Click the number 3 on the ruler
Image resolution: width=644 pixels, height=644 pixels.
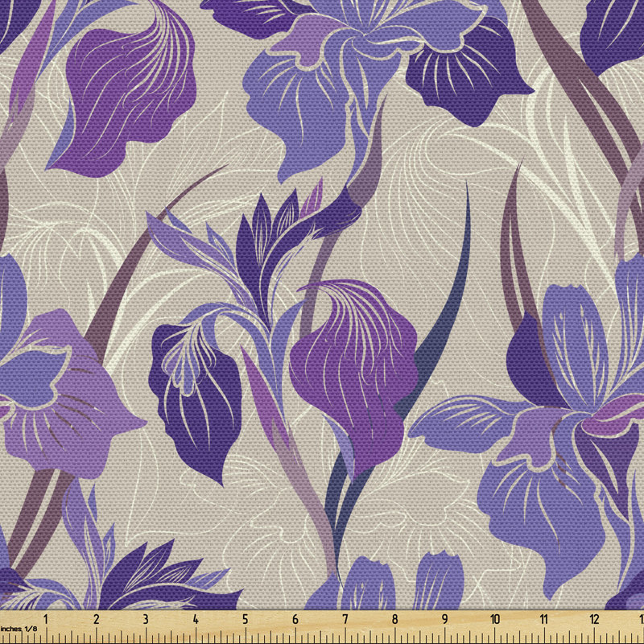[146, 619]
